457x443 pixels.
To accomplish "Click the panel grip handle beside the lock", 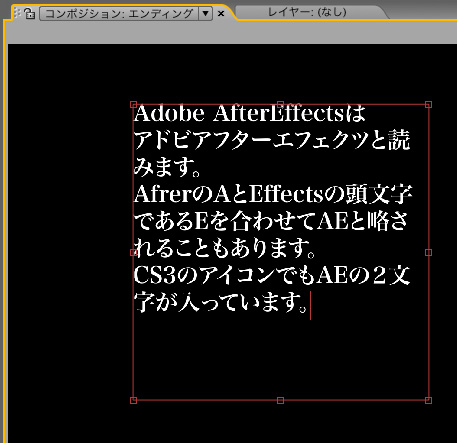I will (17, 13).
